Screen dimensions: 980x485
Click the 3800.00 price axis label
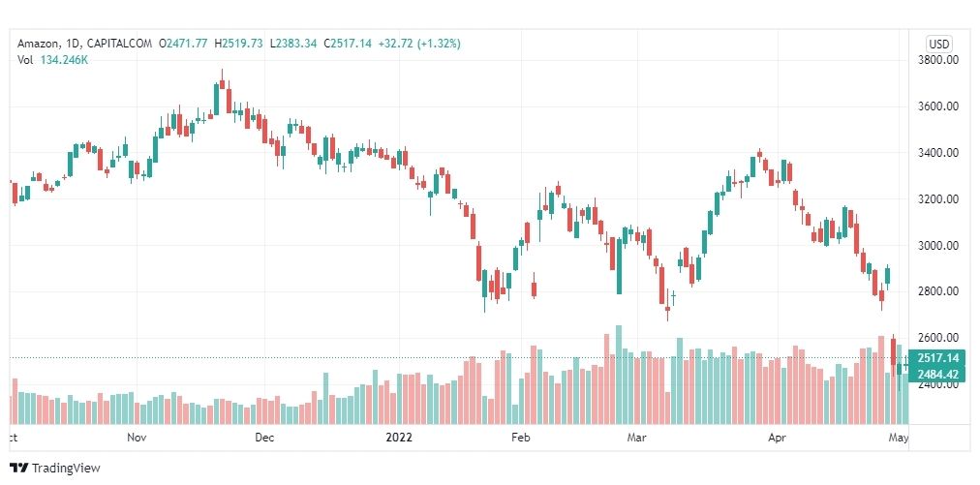pos(937,60)
